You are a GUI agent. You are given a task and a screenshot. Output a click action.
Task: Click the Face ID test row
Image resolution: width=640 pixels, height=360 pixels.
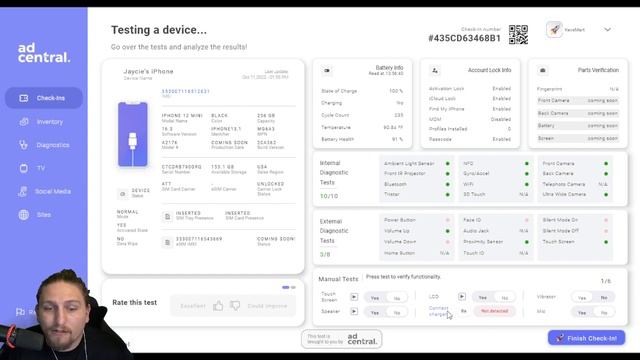pos(496,220)
